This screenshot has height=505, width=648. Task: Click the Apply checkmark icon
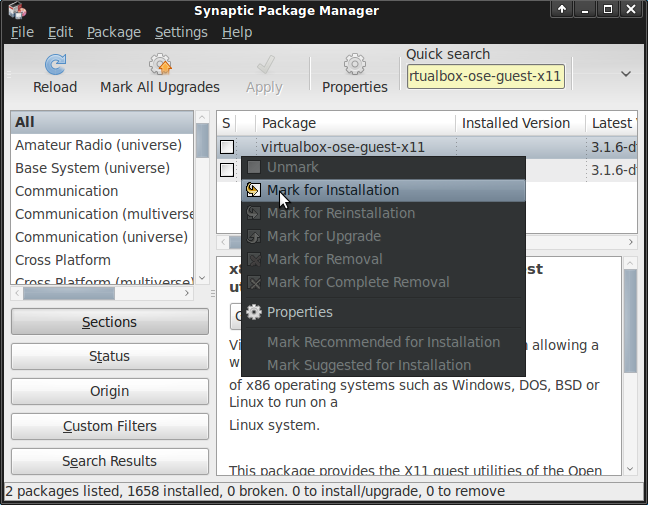tap(264, 64)
